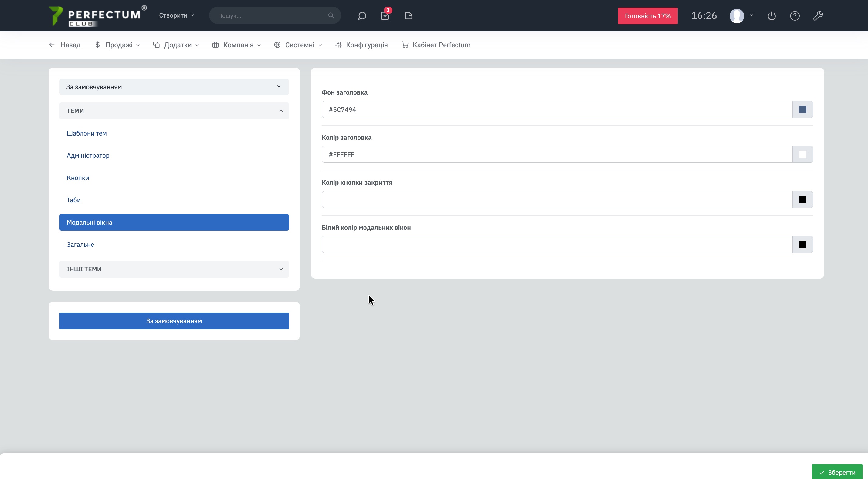Image resolution: width=868 pixels, height=479 pixels.
Task: Open the wrench settings icon
Action: coord(818,16)
